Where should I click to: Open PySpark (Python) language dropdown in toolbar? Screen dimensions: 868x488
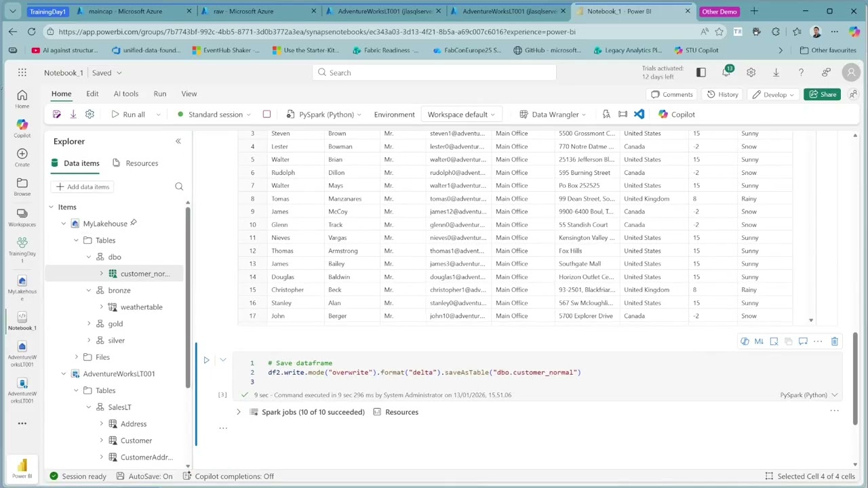pyautogui.click(x=324, y=115)
